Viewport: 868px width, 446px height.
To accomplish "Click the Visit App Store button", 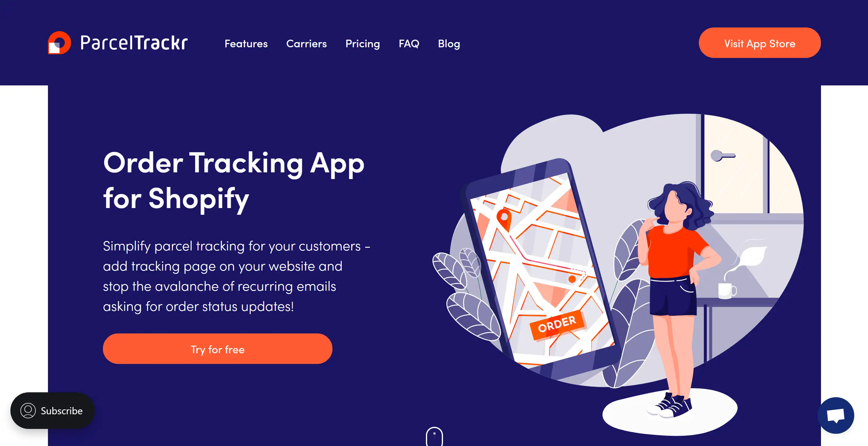I will (x=760, y=43).
